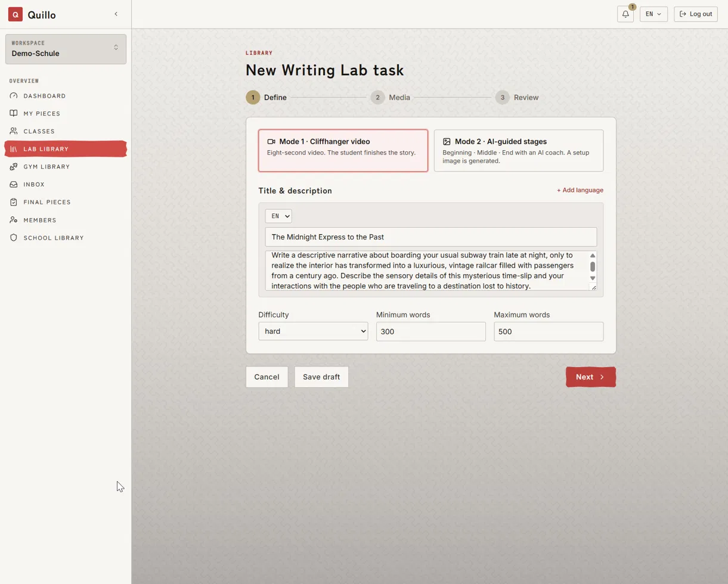Click the Lab Library books icon
Image resolution: width=728 pixels, height=584 pixels.
click(x=14, y=149)
